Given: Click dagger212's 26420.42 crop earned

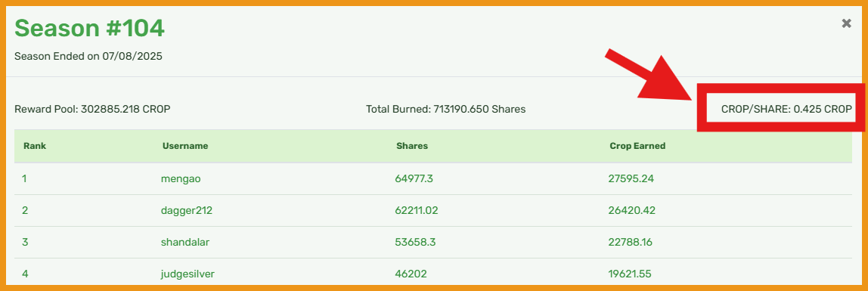Looking at the screenshot, I should [x=631, y=211].
